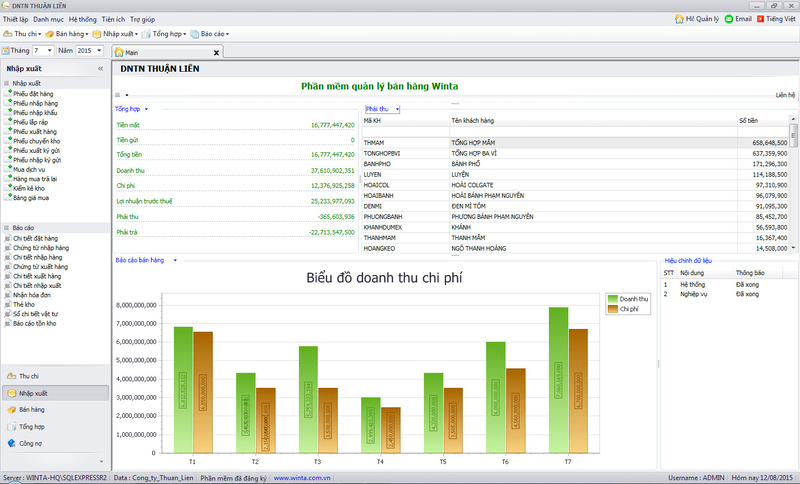Image resolution: width=800 pixels, height=484 pixels.
Task: Select the TỔNG HỢP MẮM customer row
Action: click(x=576, y=143)
